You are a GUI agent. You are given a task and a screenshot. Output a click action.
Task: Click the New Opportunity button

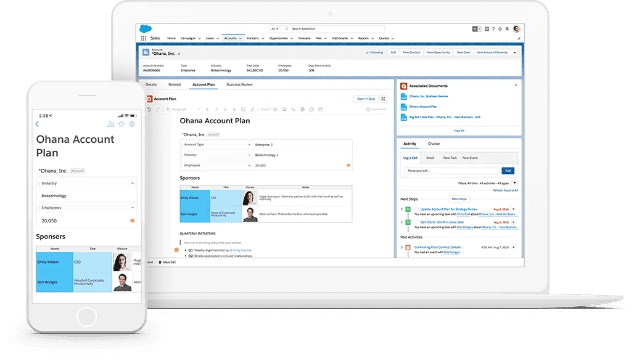click(x=438, y=52)
